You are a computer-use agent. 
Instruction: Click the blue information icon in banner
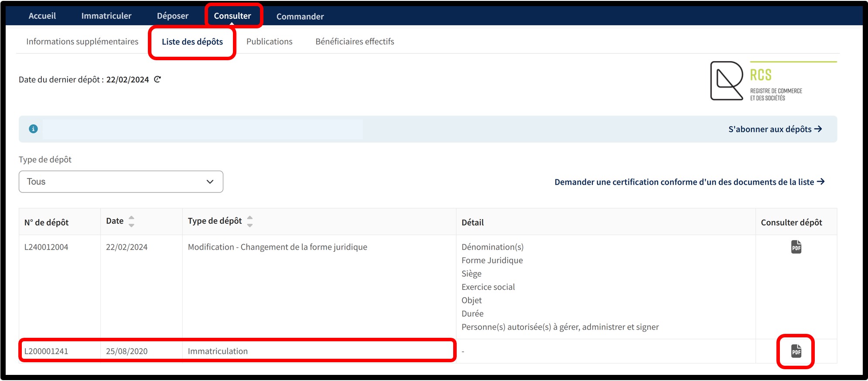[33, 129]
